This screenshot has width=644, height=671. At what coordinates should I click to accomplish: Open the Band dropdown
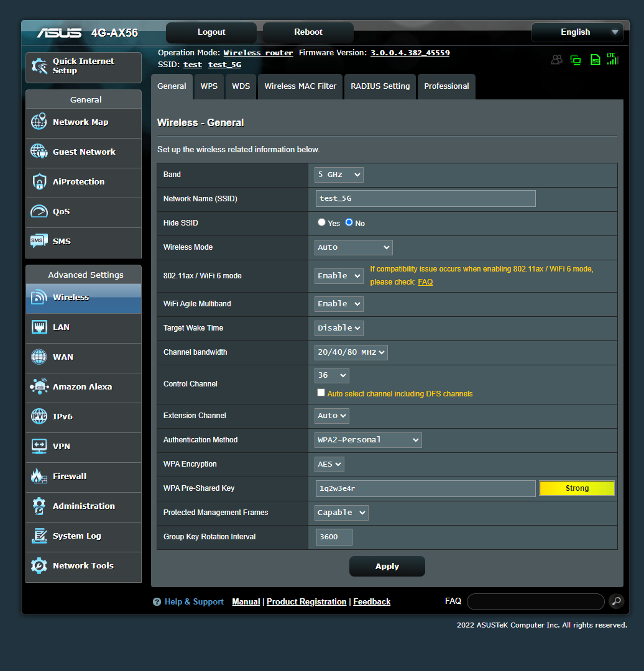(x=339, y=175)
